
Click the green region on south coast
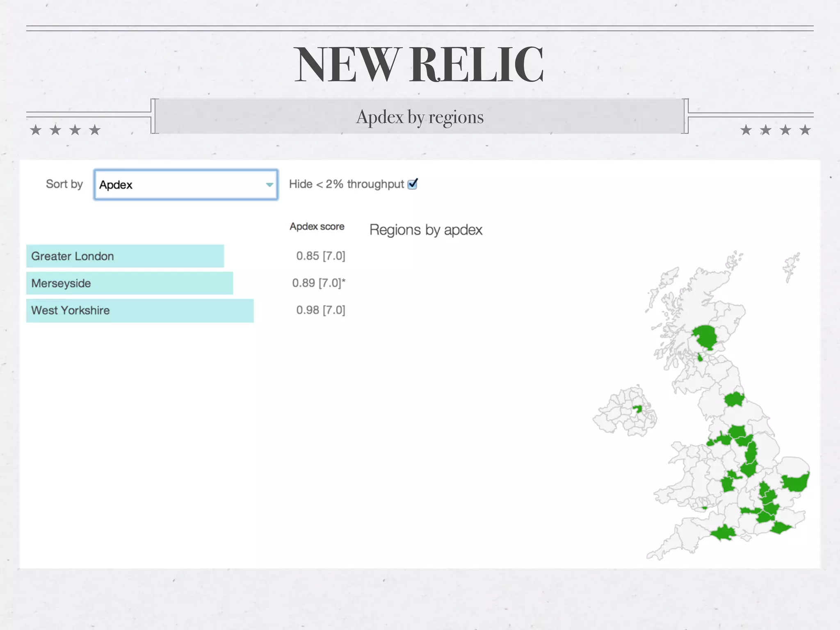coord(724,533)
